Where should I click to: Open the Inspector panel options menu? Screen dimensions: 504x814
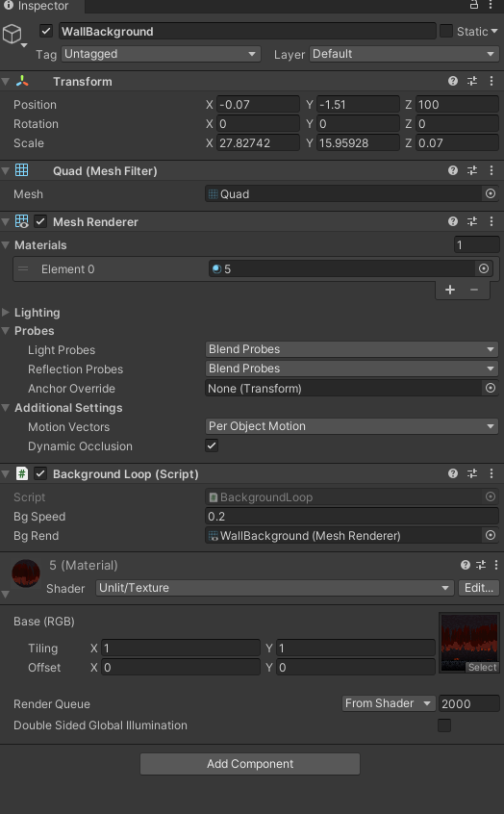point(491,5)
